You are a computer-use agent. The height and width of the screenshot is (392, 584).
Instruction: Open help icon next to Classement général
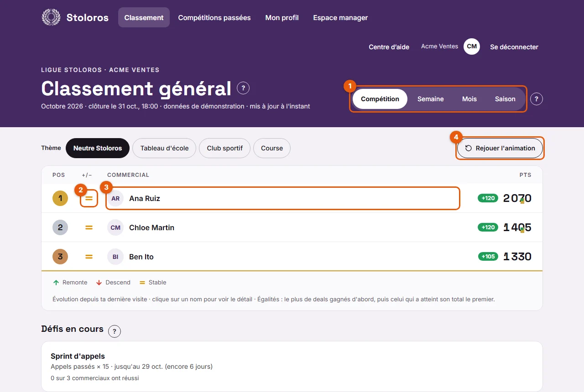pos(243,88)
